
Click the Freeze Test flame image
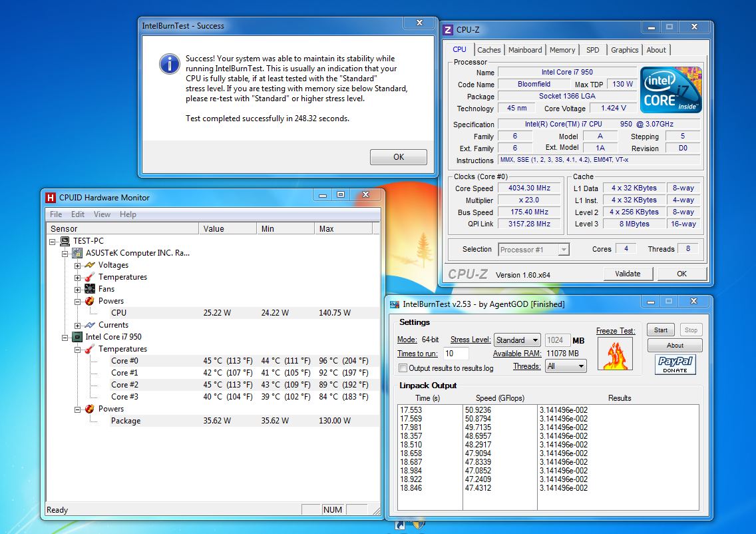(615, 354)
